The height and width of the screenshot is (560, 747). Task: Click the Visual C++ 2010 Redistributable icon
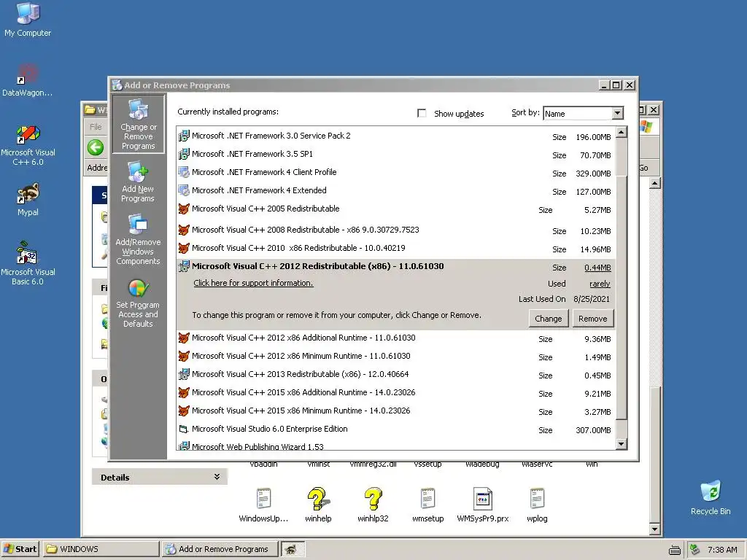pyautogui.click(x=183, y=248)
